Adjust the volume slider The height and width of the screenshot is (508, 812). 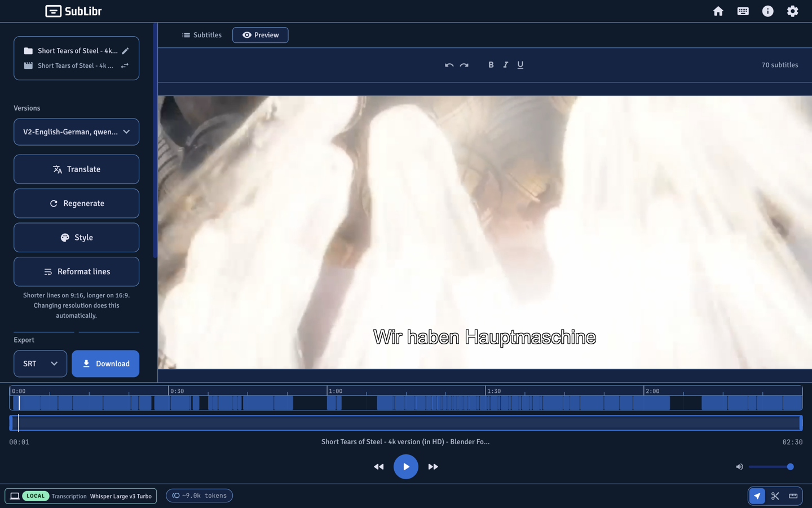771,467
